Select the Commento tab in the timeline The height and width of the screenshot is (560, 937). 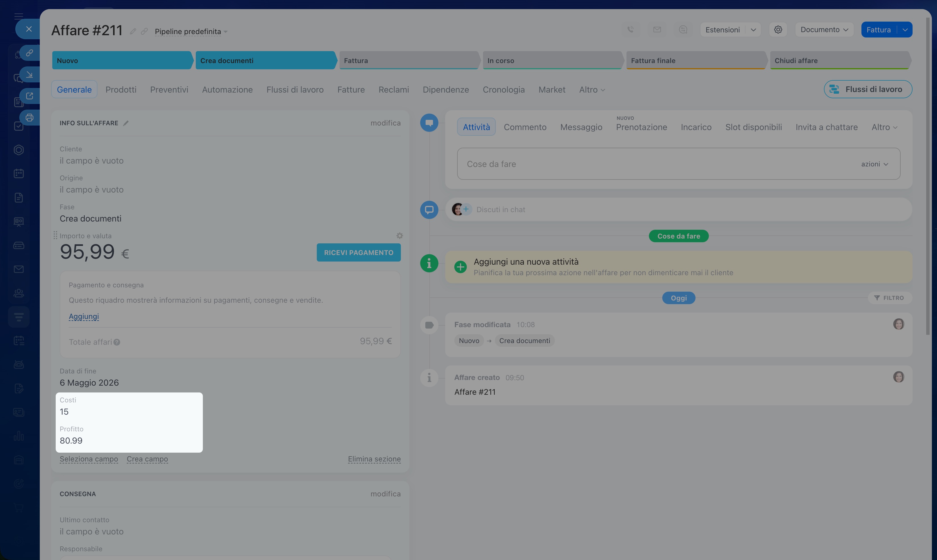click(525, 127)
